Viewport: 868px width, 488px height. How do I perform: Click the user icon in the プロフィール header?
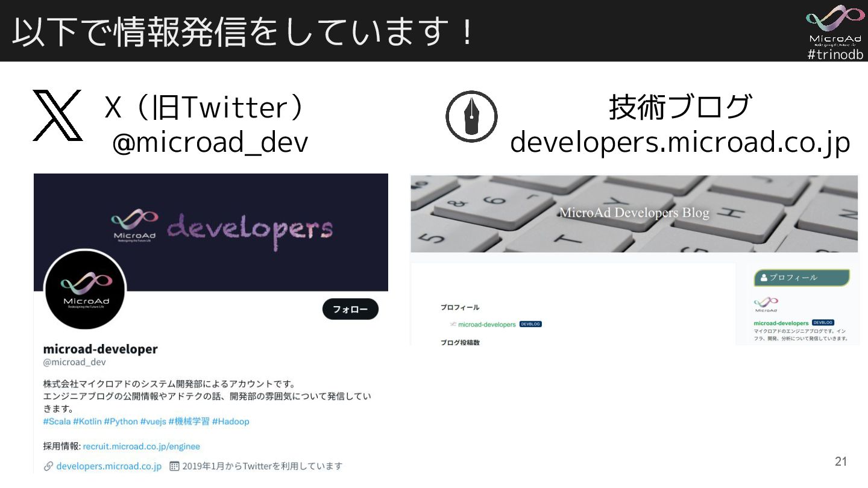(764, 278)
